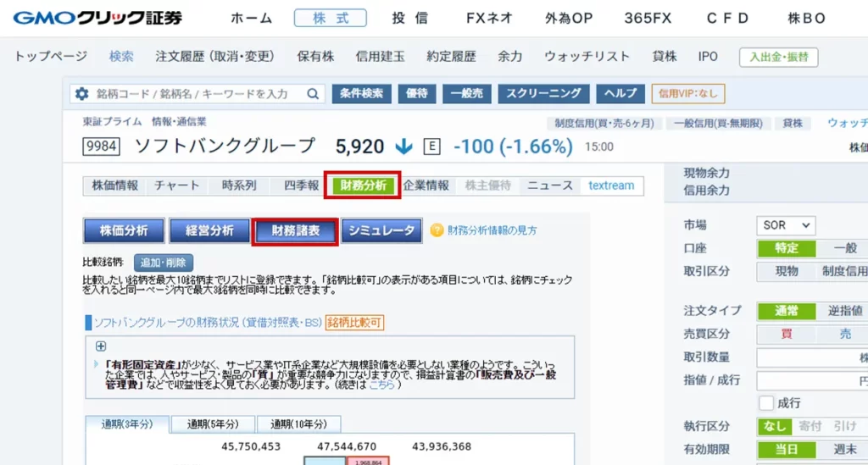Open the こちら continuation link

click(x=381, y=385)
